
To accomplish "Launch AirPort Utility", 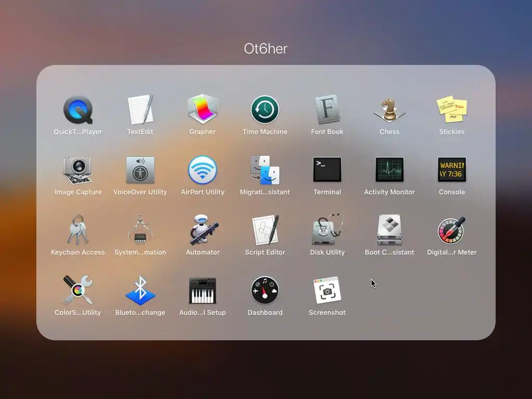I will pos(203,170).
